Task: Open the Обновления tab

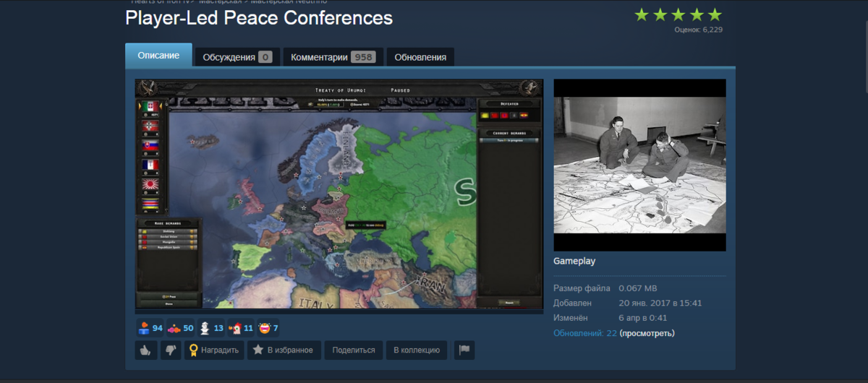Action: click(420, 57)
